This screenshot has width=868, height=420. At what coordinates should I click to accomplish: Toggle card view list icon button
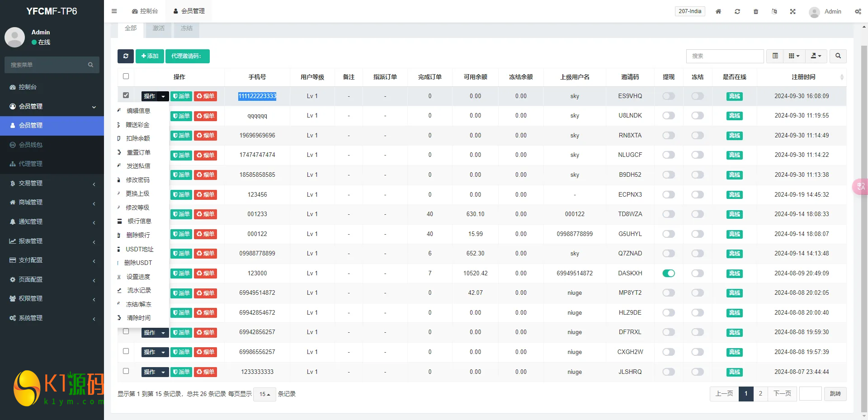pyautogui.click(x=775, y=56)
